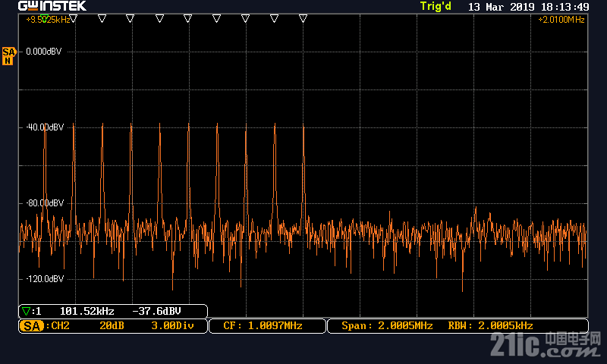
Task: Select the white peak marker over the 500 kHz peak
Action: point(159,18)
